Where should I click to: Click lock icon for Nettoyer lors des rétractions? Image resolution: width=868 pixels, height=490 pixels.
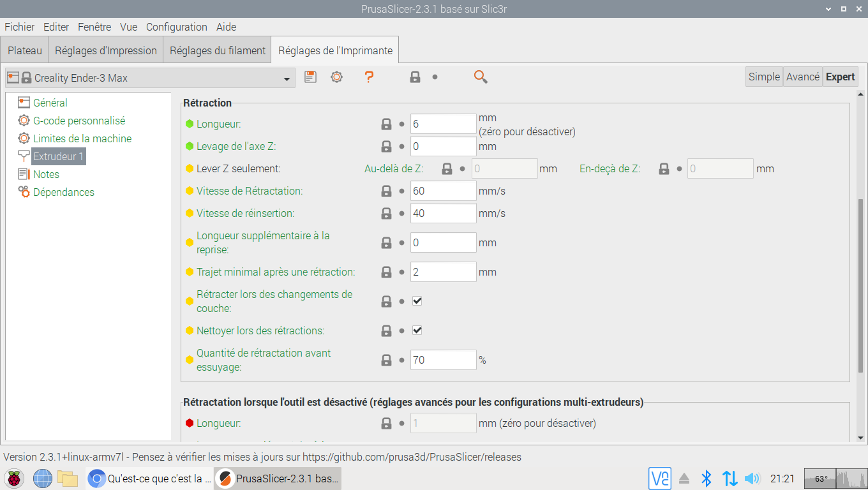coord(386,330)
